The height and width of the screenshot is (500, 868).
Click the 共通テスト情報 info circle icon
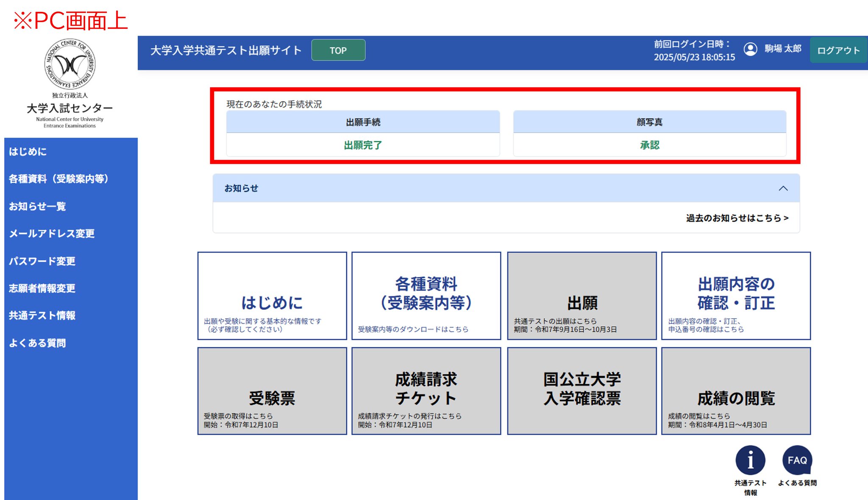(x=750, y=460)
